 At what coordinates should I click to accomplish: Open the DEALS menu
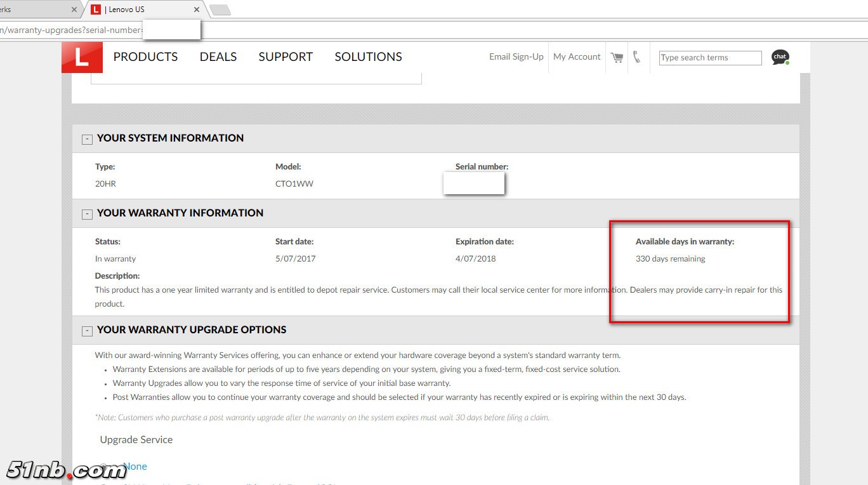tap(218, 57)
